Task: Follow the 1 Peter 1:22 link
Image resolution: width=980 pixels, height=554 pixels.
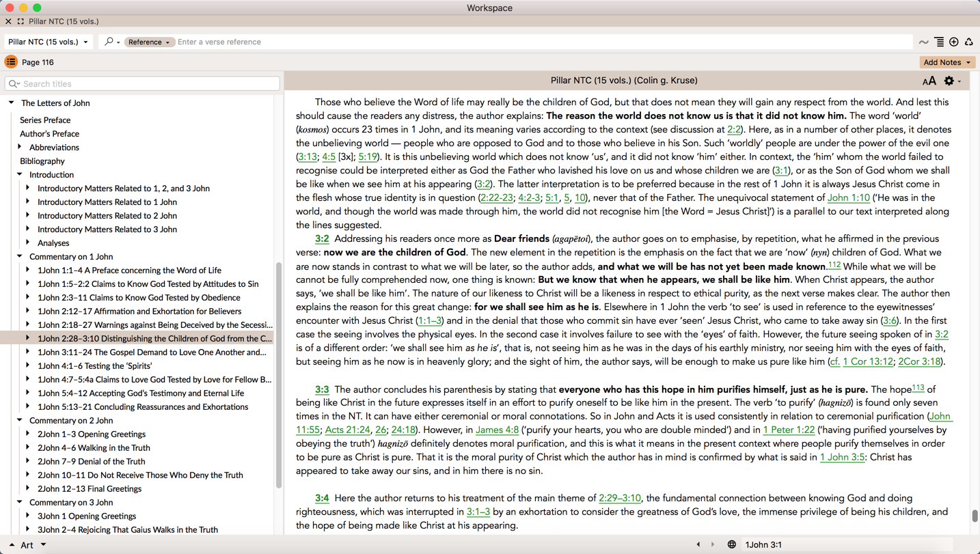Action: [x=789, y=430]
